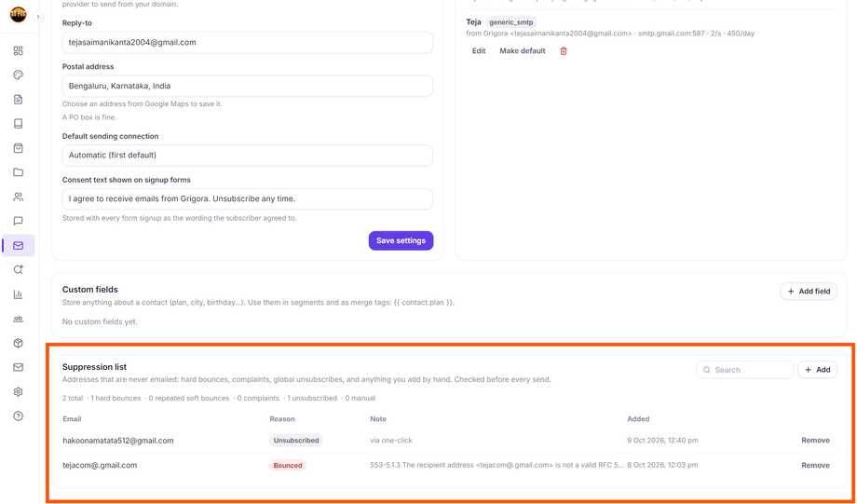Click the '0 complaints' count

[258, 398]
